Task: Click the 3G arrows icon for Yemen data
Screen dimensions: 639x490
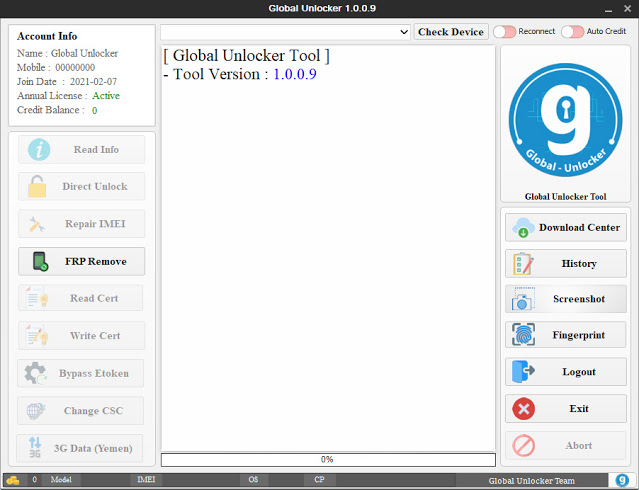Action: [35, 447]
